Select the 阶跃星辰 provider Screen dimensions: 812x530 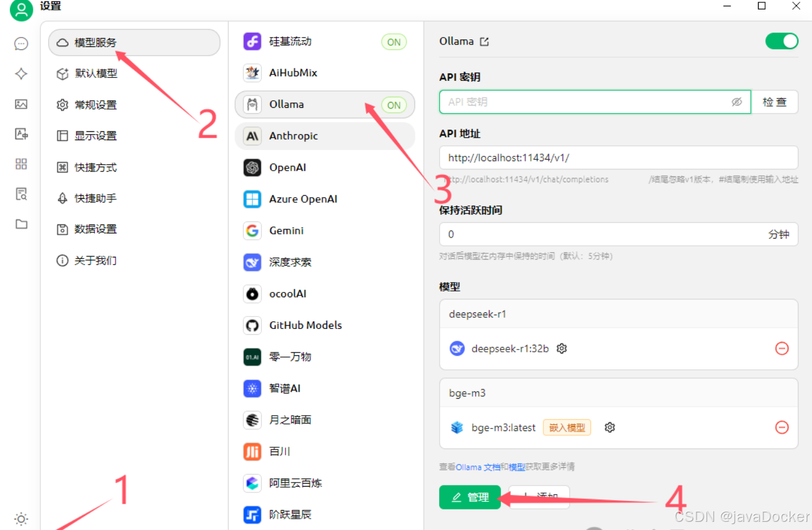(x=325, y=515)
